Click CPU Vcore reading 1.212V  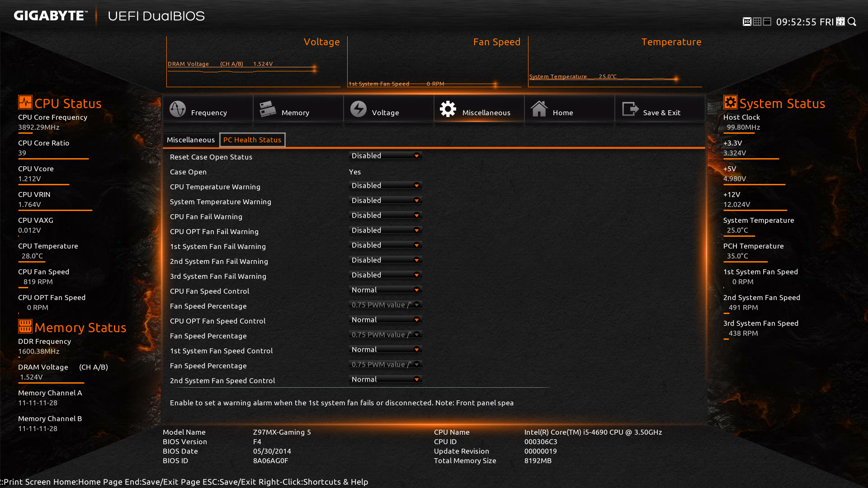(29, 178)
